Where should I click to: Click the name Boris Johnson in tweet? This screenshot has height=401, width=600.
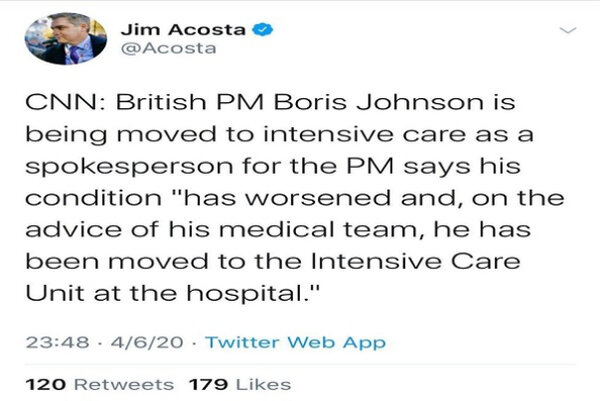pos(378,102)
